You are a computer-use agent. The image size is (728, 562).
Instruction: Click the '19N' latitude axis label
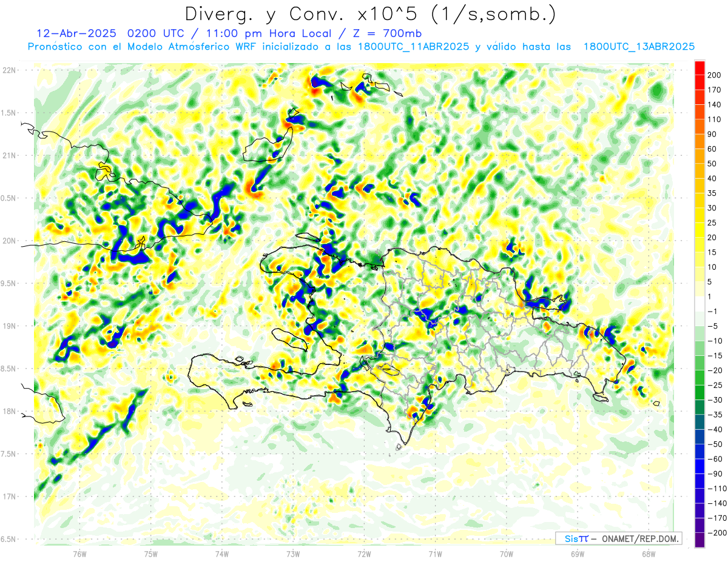click(x=8, y=326)
